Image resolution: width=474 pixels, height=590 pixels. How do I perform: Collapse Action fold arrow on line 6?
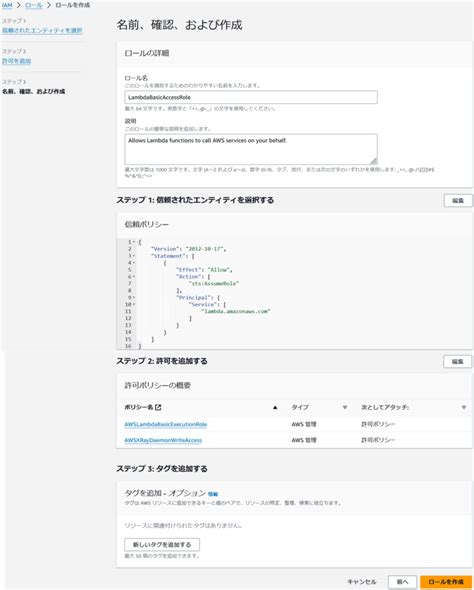(134, 277)
